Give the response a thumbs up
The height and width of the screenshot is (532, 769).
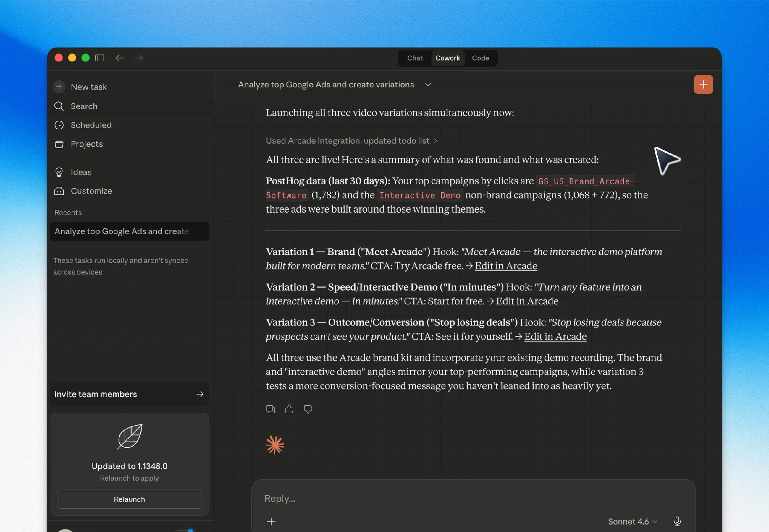[x=289, y=409]
